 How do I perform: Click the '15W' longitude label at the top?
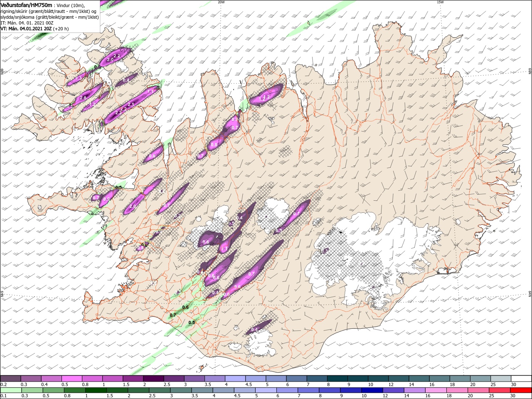pos(440,2)
